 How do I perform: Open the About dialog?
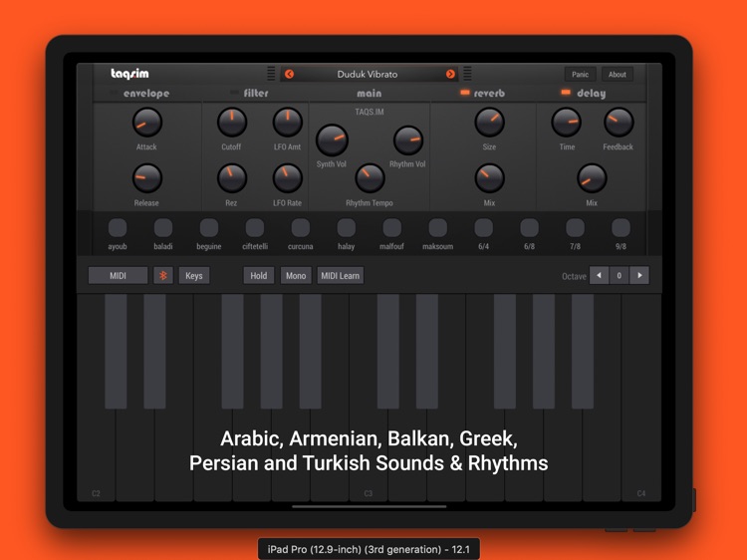(x=617, y=75)
